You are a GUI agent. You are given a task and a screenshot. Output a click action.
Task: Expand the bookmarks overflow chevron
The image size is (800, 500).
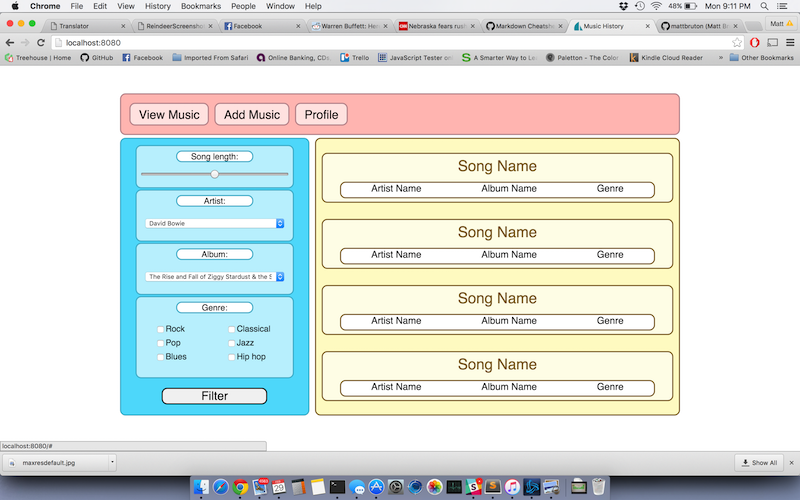click(720, 58)
